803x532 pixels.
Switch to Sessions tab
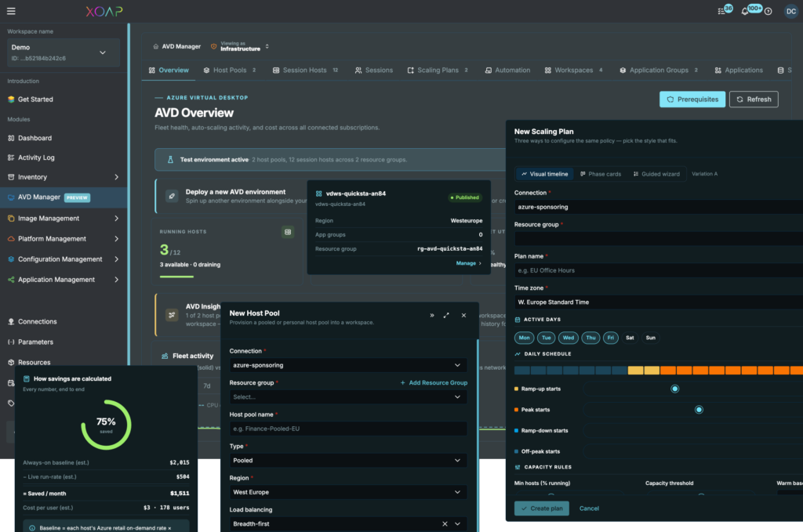click(x=374, y=70)
